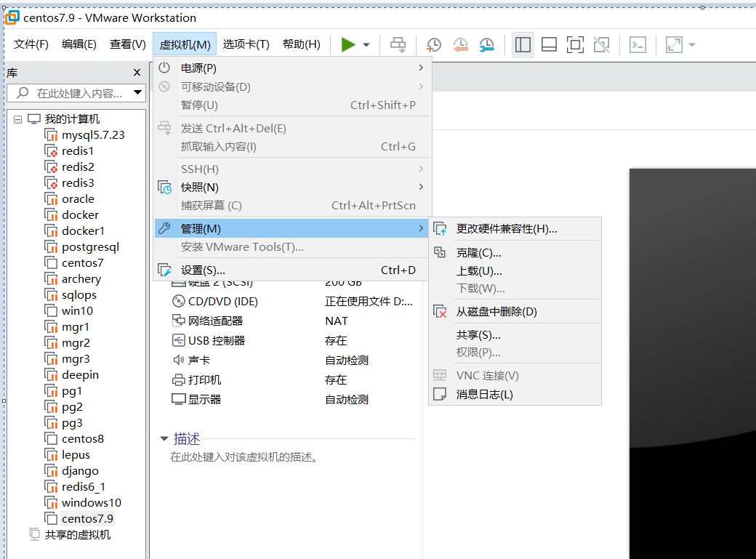Click the 管理(M) menu entry
The height and width of the screenshot is (559, 756).
[x=292, y=229]
